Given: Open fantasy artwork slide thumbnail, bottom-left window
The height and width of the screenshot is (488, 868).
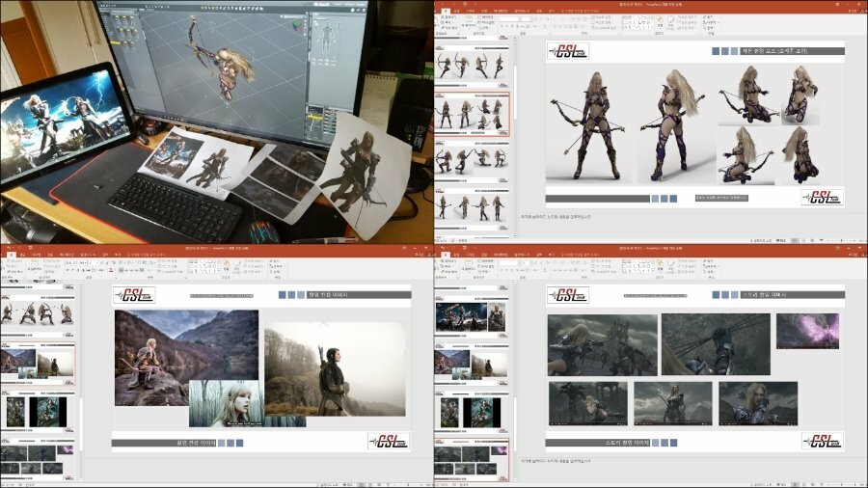Looking at the screenshot, I should (x=38, y=411).
